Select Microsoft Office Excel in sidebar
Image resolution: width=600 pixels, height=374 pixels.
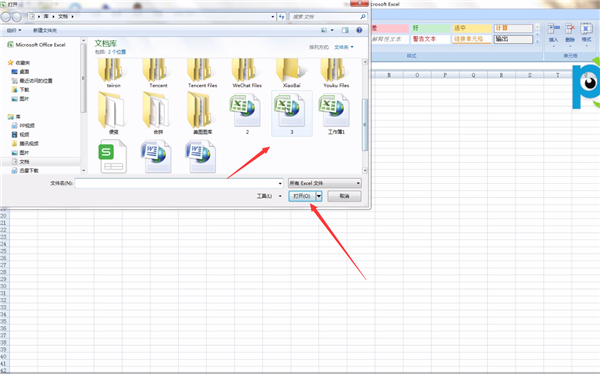36,45
